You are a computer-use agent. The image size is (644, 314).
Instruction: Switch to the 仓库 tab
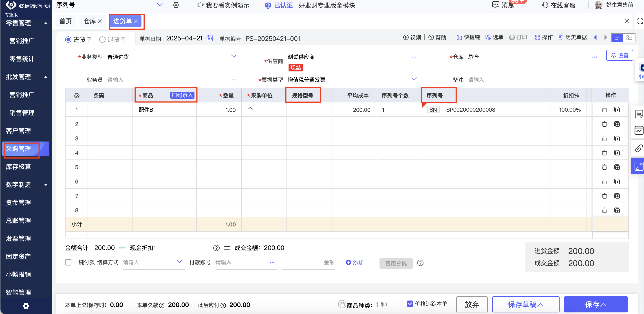(90, 21)
